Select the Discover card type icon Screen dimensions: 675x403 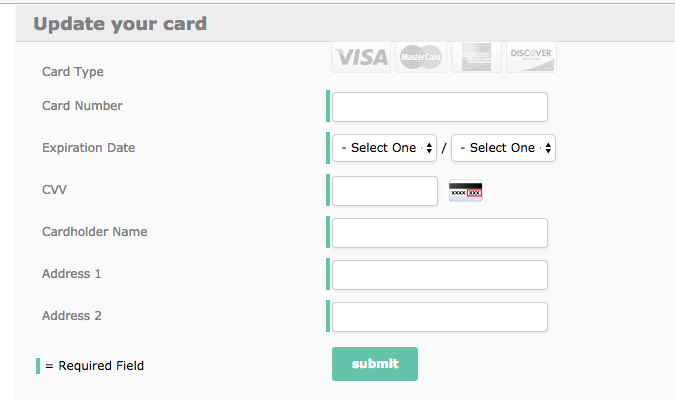[531, 57]
